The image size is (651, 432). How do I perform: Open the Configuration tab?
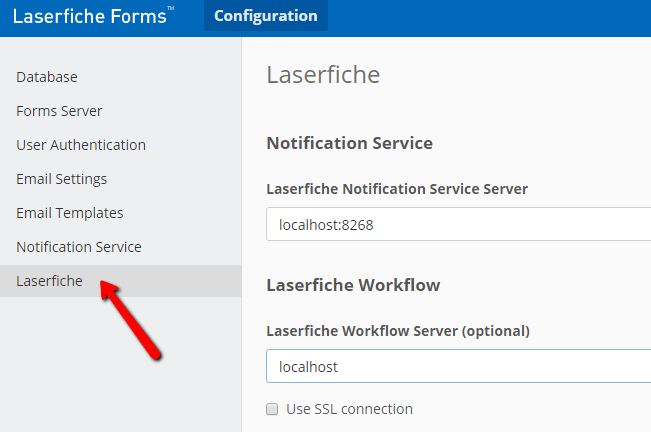coord(265,16)
